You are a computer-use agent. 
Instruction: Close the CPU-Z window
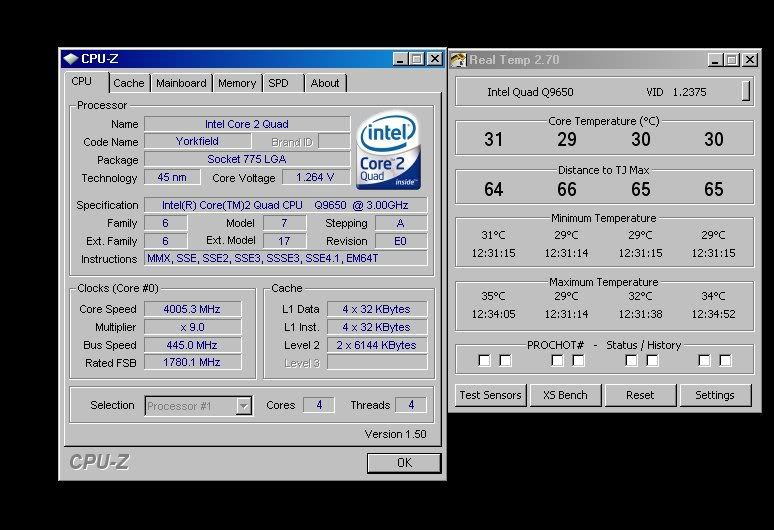434,59
